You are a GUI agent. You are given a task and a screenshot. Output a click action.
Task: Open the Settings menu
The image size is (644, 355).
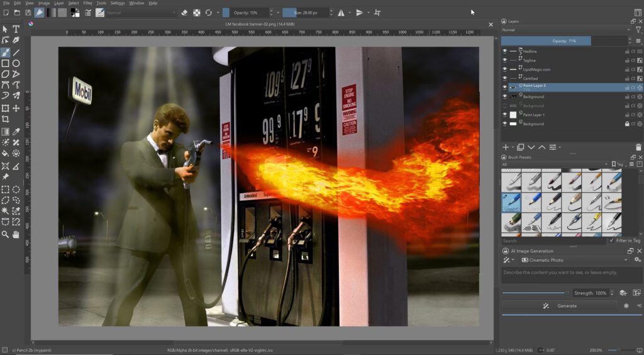point(118,3)
